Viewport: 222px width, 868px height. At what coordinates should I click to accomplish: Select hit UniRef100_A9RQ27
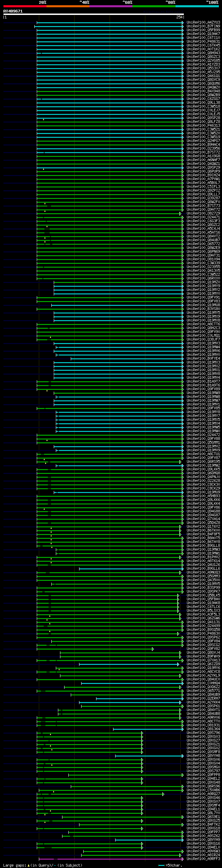point(203,794)
